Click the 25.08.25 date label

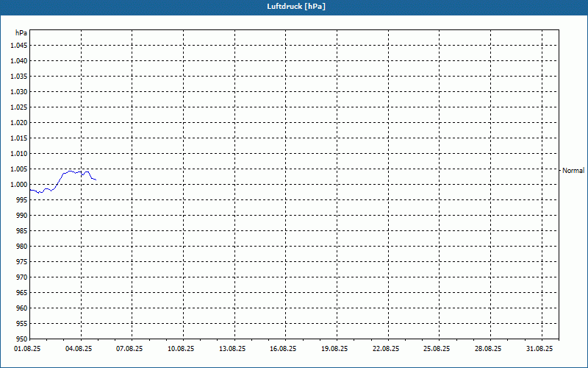437,349
